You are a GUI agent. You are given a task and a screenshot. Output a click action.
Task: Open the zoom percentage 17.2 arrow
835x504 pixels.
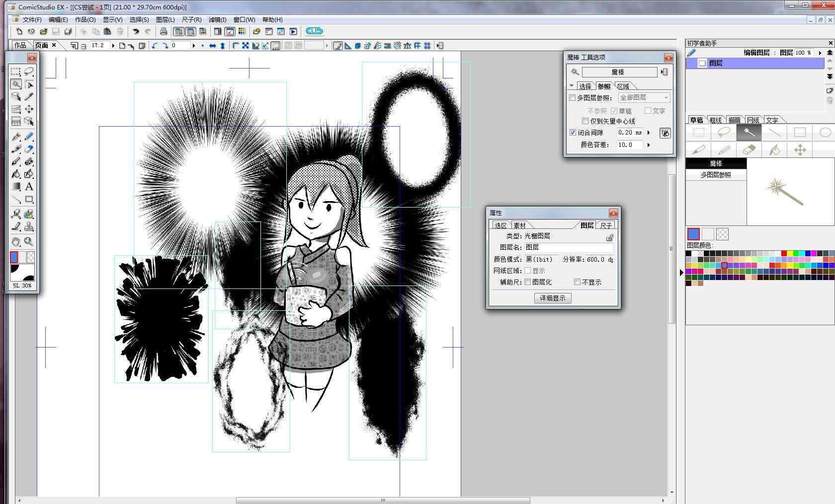(x=113, y=46)
